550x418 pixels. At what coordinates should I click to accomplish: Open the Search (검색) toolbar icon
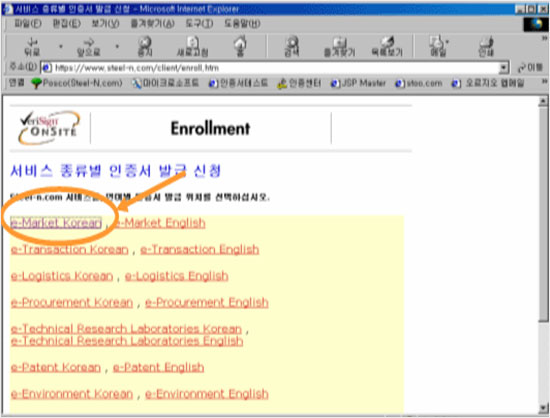click(x=291, y=46)
